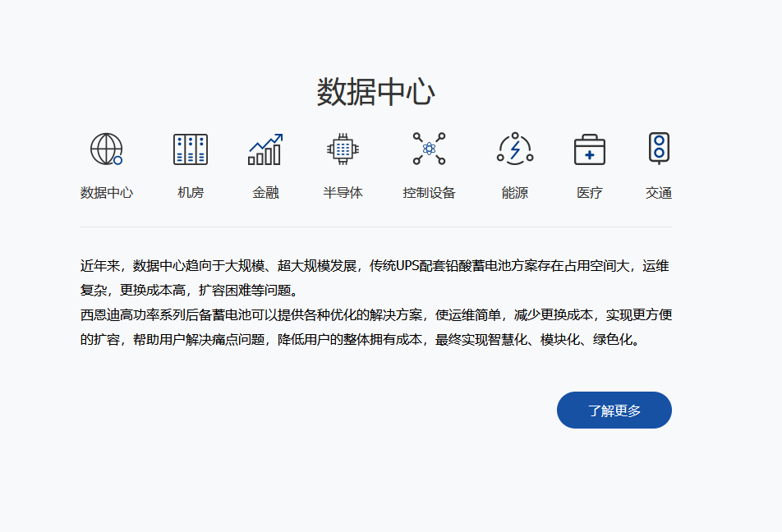782x532 pixels.
Task: Click the medical kit icon for 医疗
Action: pyautogui.click(x=590, y=149)
